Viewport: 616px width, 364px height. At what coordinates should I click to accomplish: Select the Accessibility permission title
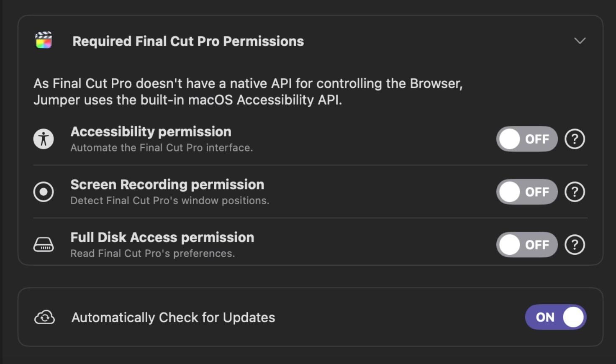tap(151, 131)
